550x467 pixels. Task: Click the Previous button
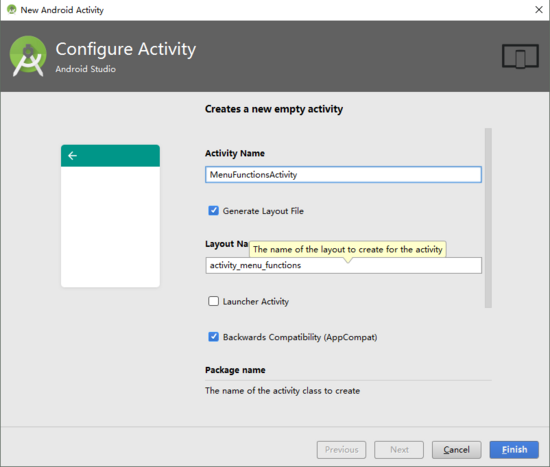click(341, 450)
